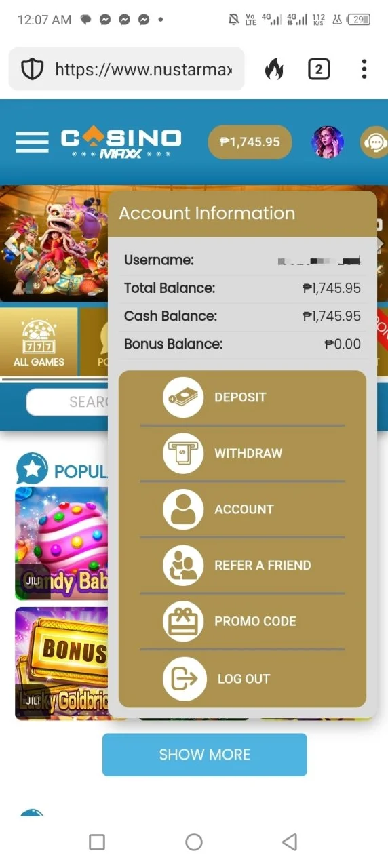Screen dimensions: 388x868
Task: Open browser three-dot overflow menu
Action: (x=364, y=69)
